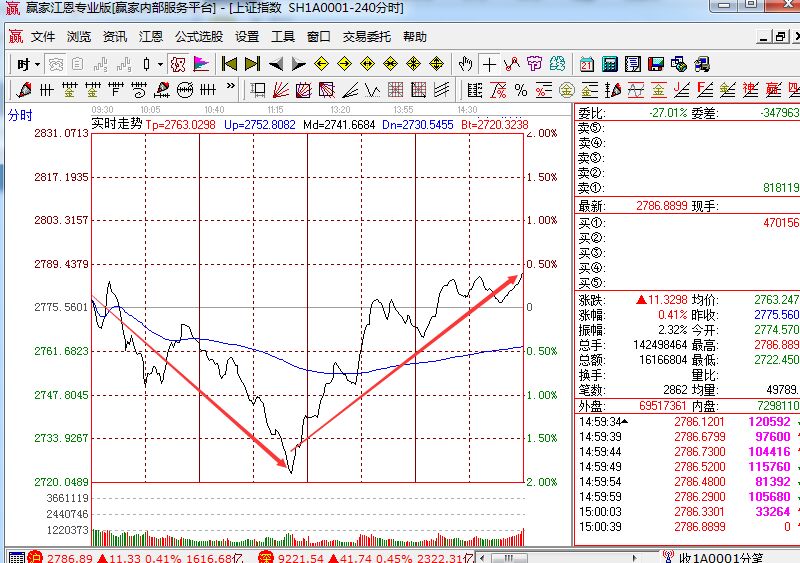Open the dropdown arrow beside candlestick icon
This screenshot has height=563, width=800.
159,64
